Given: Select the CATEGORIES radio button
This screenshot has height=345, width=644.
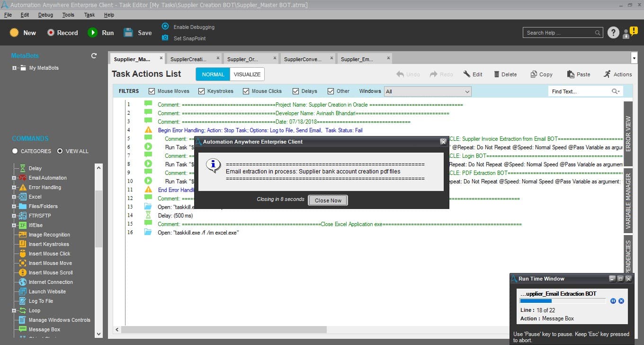Looking at the screenshot, I should click(x=15, y=151).
